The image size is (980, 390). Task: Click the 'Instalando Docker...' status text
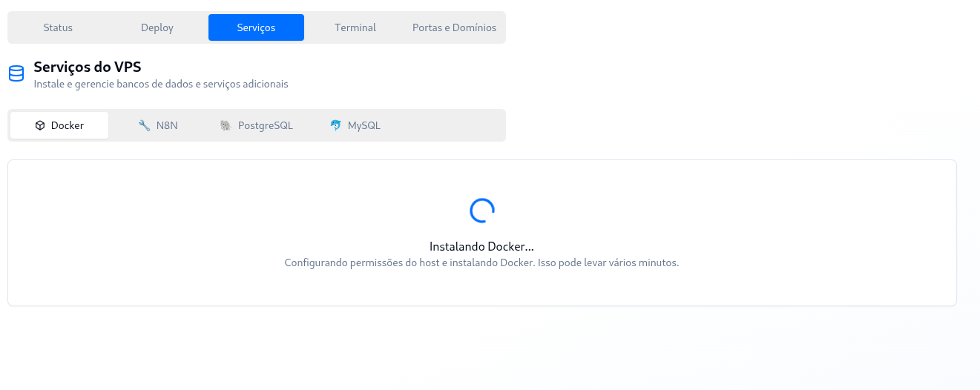482,246
